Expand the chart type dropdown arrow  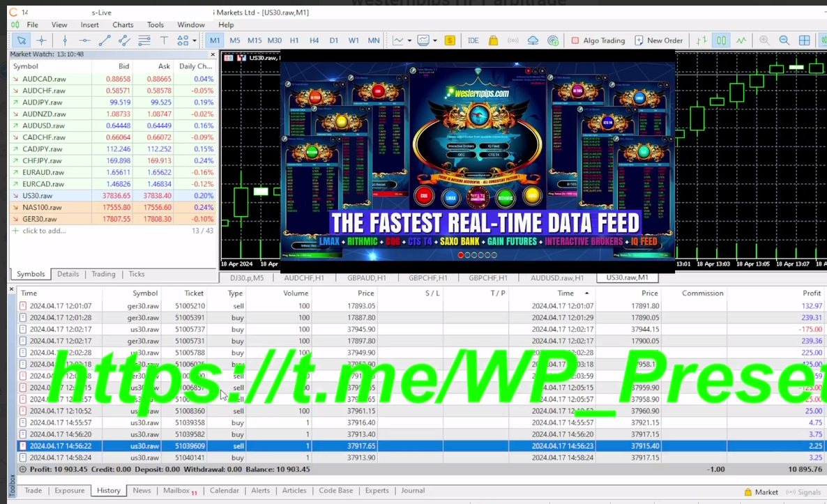409,40
